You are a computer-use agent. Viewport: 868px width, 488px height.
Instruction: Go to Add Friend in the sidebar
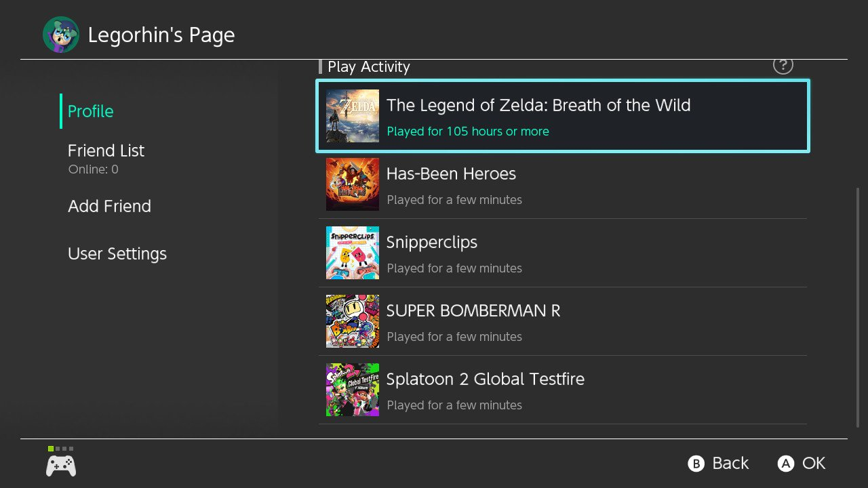[109, 206]
